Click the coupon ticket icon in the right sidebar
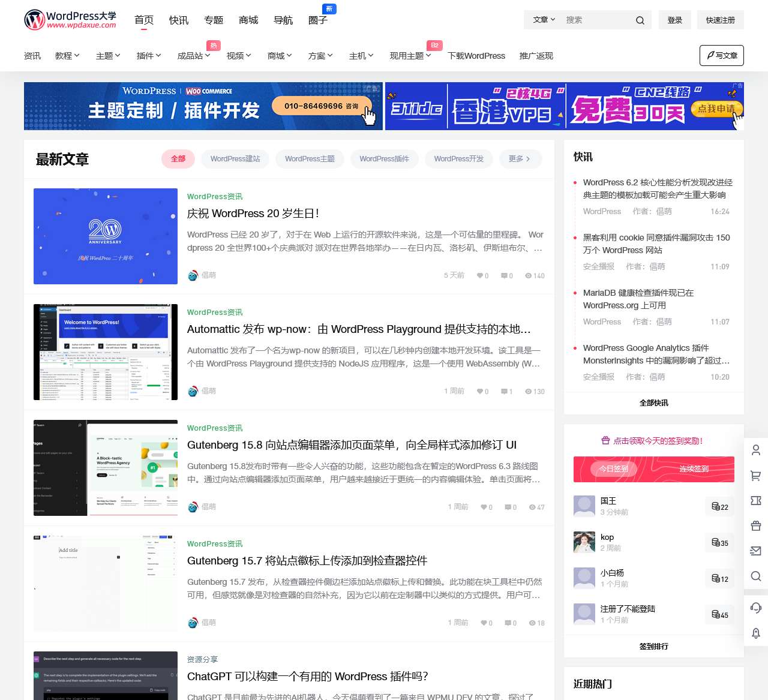The image size is (768, 700). click(x=756, y=501)
